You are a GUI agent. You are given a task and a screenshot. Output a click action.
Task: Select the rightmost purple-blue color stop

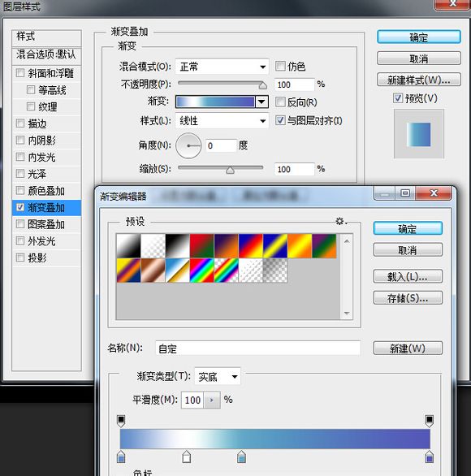point(429,457)
